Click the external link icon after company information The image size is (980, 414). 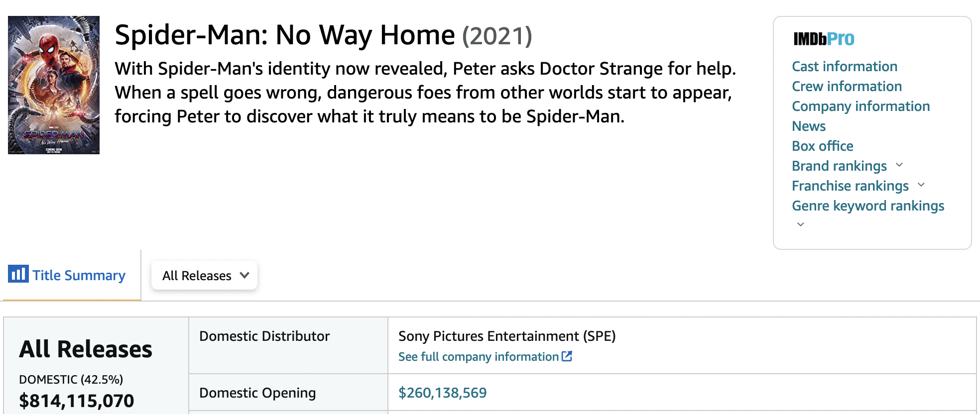click(x=567, y=356)
